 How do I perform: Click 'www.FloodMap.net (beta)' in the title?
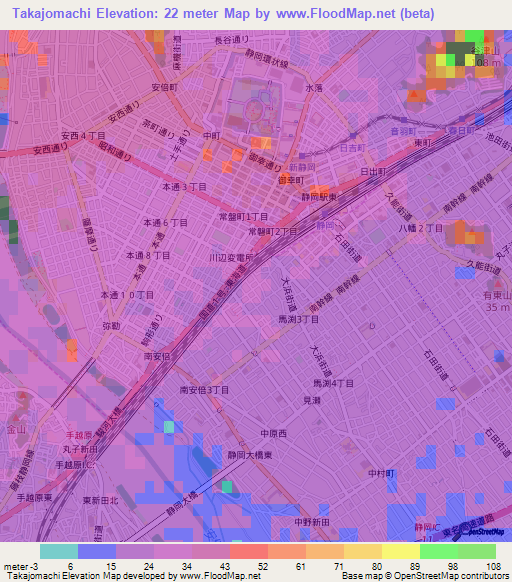[355, 14]
